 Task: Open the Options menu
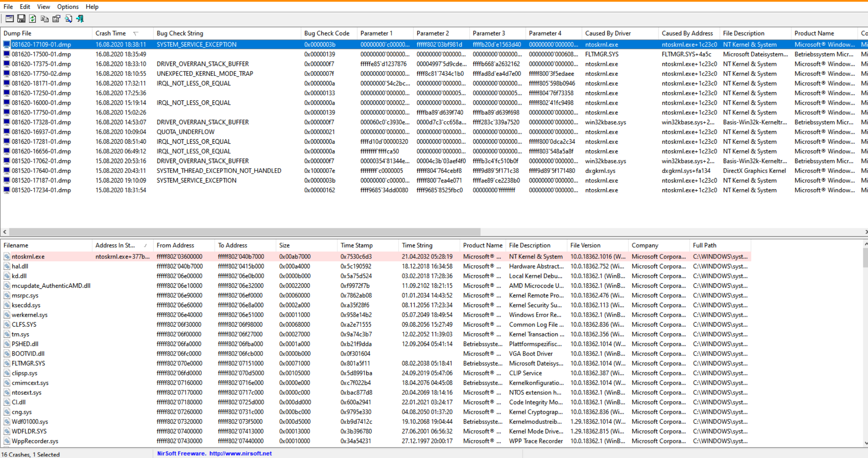pyautogui.click(x=67, y=7)
